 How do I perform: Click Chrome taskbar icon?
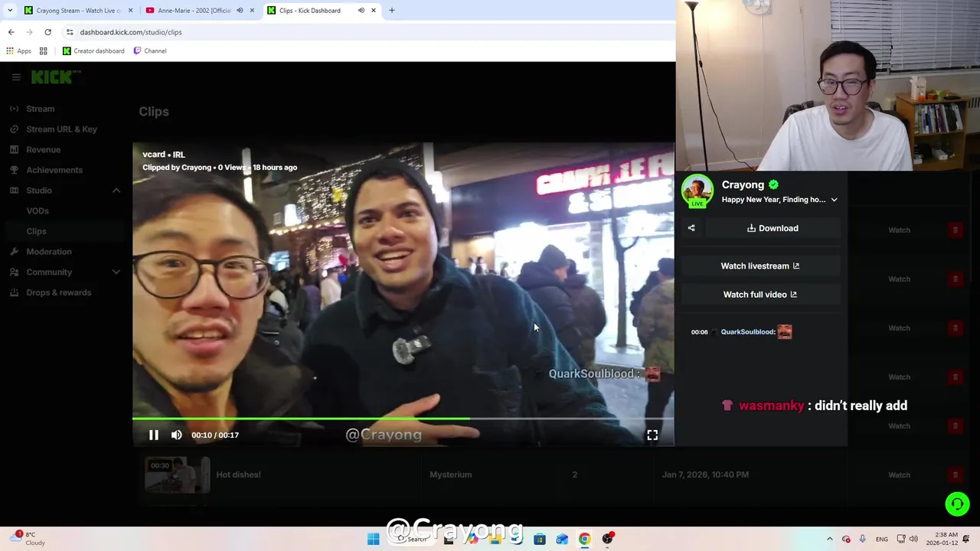point(584,539)
